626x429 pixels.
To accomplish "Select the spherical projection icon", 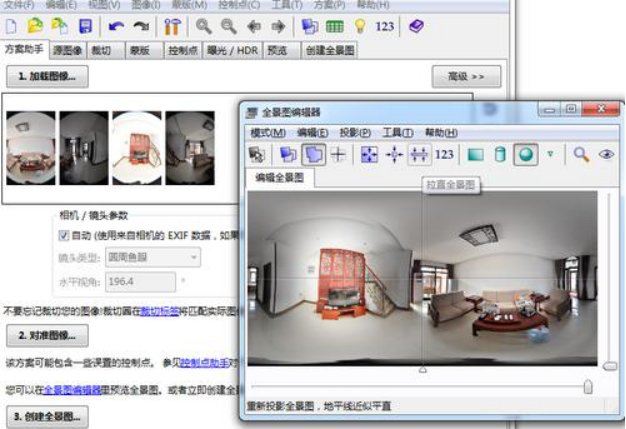I will pos(526,154).
